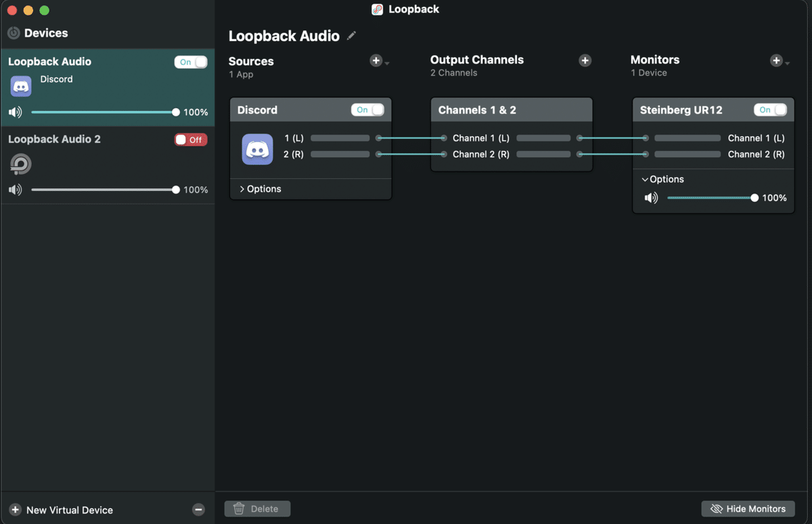The width and height of the screenshot is (812, 524).
Task: Select the Discord source block header
Action: pos(311,110)
